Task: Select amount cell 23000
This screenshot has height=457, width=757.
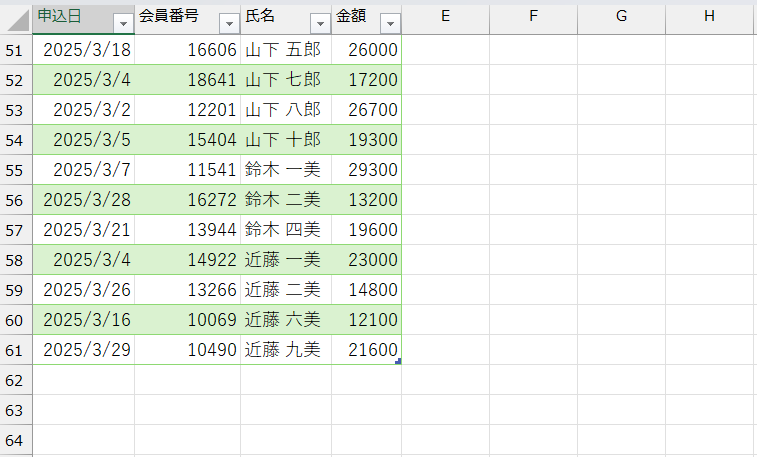Action: pos(366,260)
